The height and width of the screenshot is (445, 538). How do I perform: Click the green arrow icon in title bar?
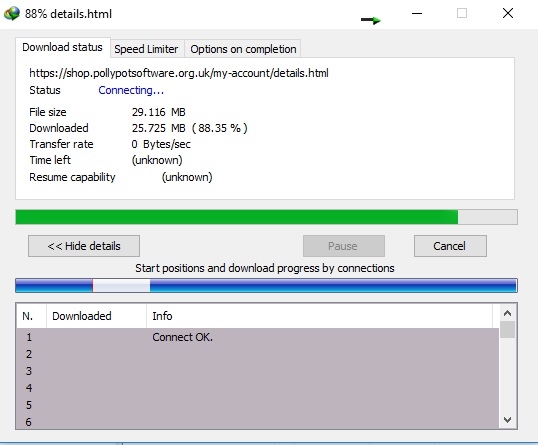click(x=371, y=20)
